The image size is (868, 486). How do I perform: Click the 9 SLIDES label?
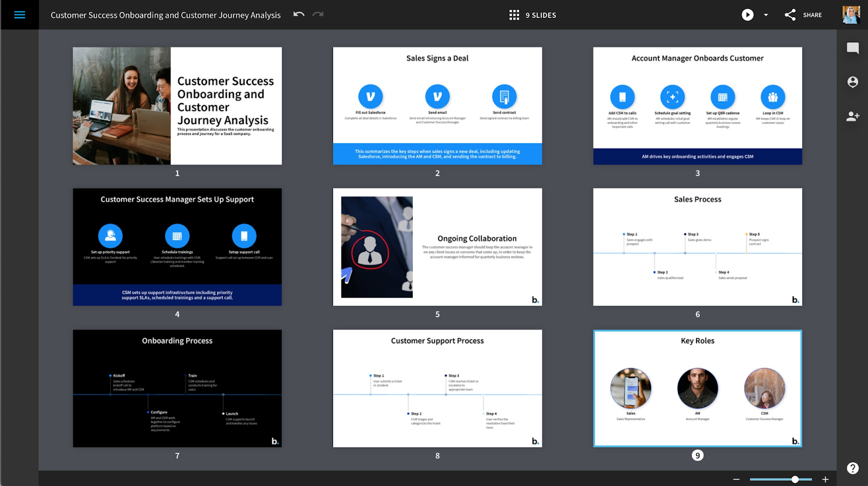pos(541,15)
